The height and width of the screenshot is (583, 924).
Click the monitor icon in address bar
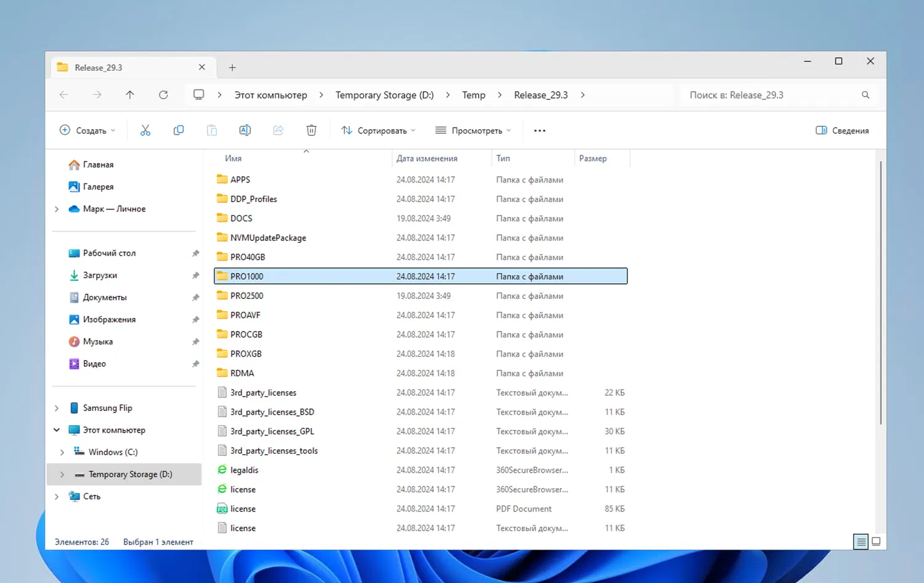tap(199, 95)
